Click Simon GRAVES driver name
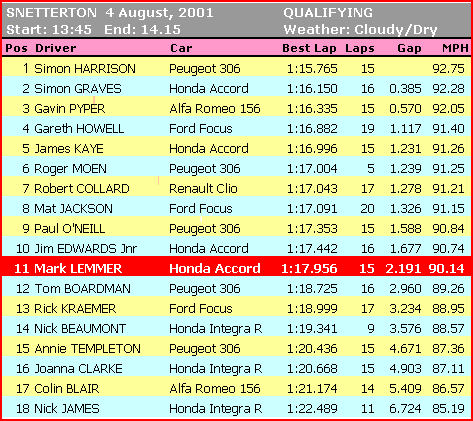This screenshot has width=473, height=421. coord(78,88)
